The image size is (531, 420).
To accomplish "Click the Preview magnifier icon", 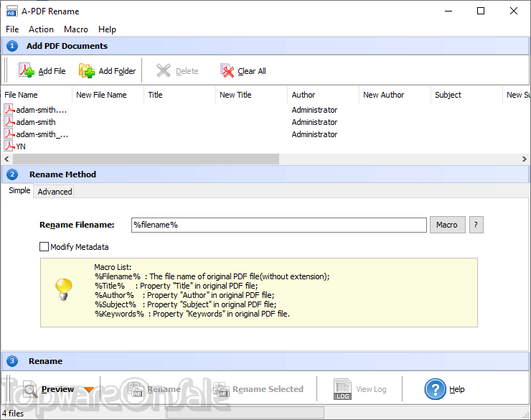I will pos(30,389).
